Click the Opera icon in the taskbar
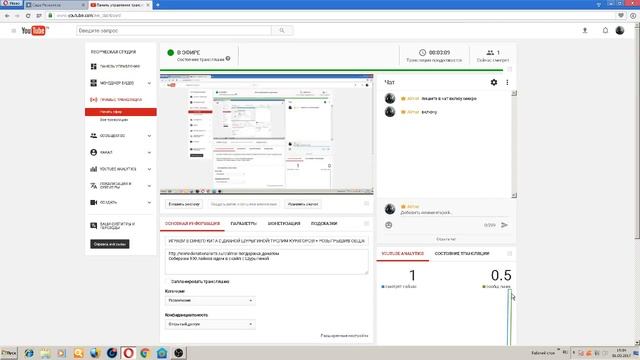The image size is (640, 360). (128, 353)
